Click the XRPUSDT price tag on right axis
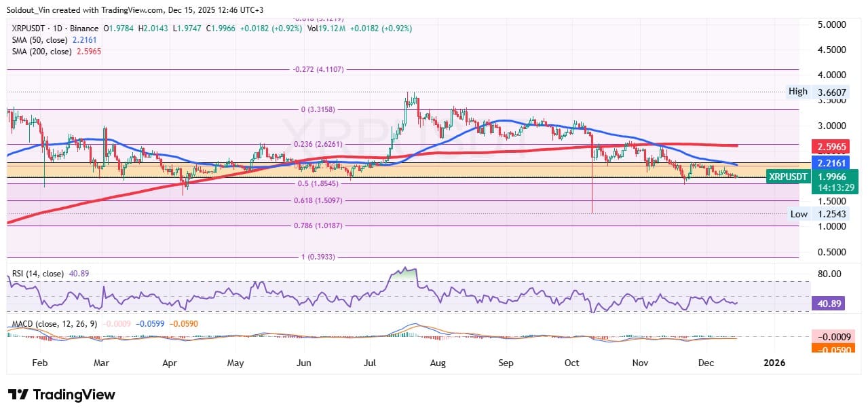 pos(787,177)
